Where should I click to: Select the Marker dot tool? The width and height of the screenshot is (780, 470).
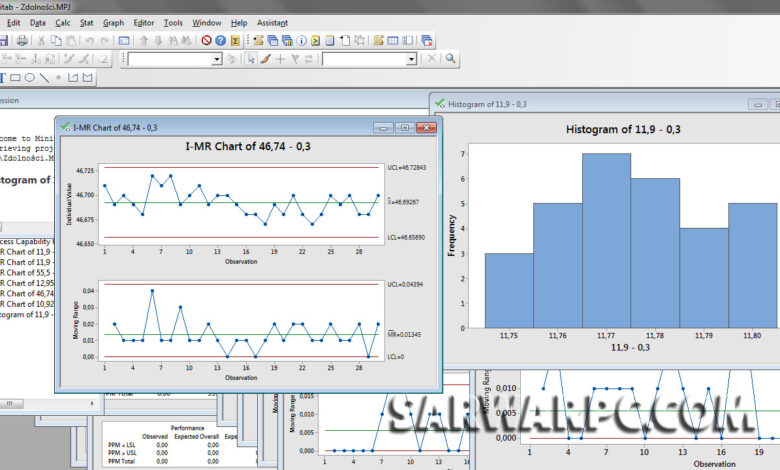pos(58,78)
